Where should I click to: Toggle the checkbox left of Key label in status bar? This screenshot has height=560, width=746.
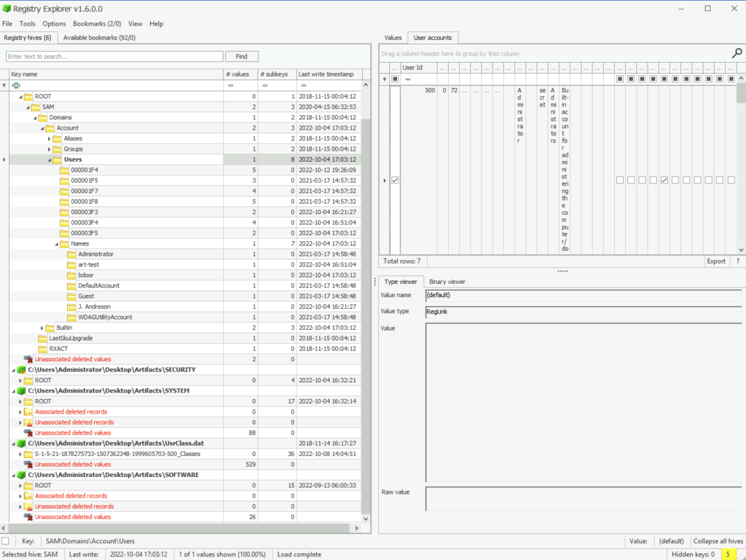point(5,541)
